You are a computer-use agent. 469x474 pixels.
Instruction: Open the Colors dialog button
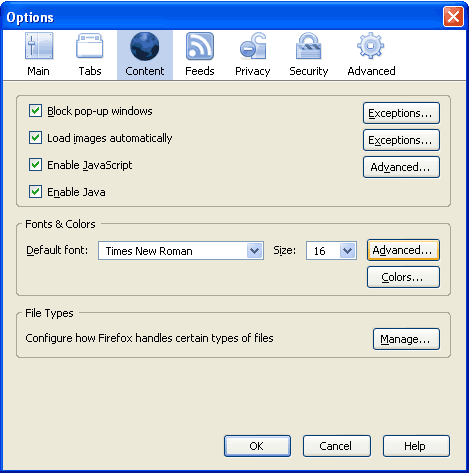coord(403,277)
